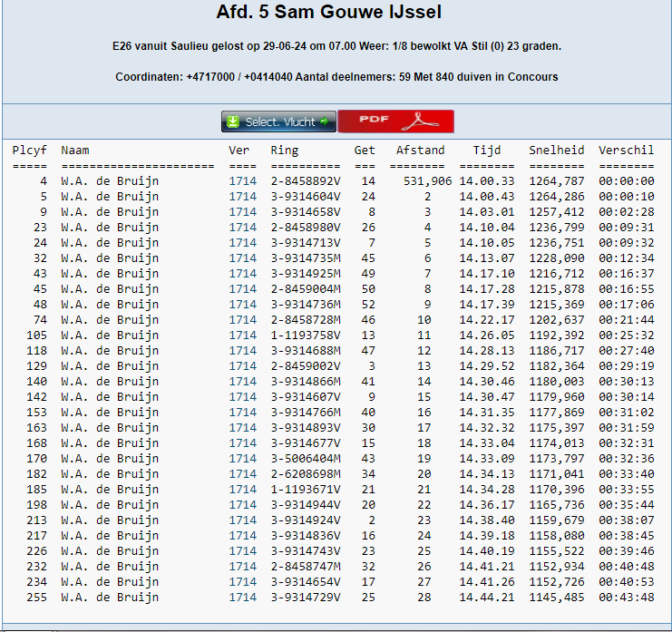Screen dimensions: 672x632
Task: Click the Snelheid column header
Action: point(556,151)
